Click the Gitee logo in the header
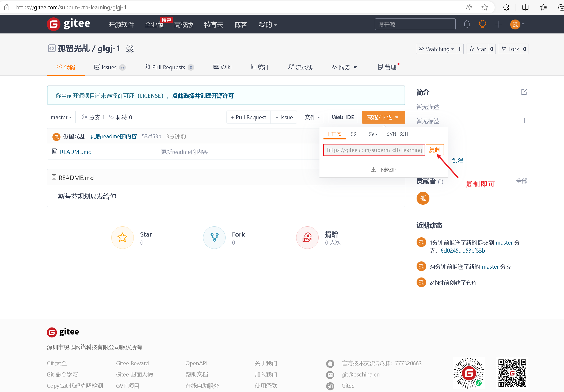This screenshot has height=392, width=564. click(68, 24)
